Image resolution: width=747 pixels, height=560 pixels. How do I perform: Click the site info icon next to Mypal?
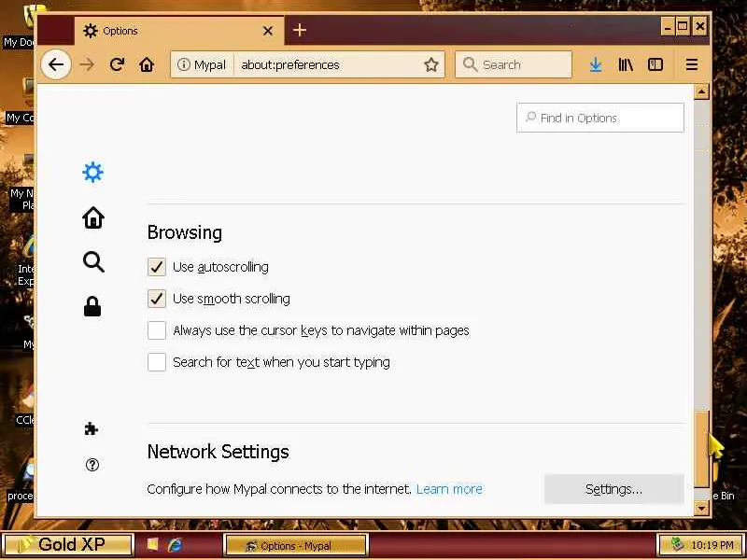pos(183,64)
